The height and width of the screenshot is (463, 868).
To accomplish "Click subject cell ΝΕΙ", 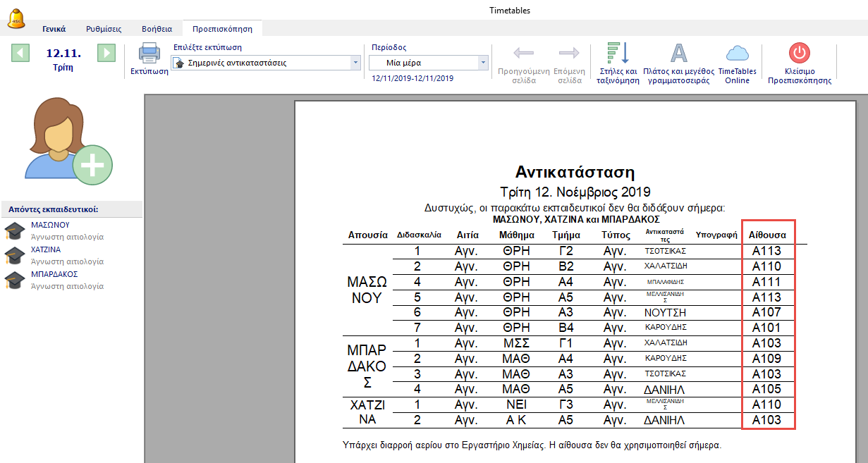I will click(x=516, y=405).
